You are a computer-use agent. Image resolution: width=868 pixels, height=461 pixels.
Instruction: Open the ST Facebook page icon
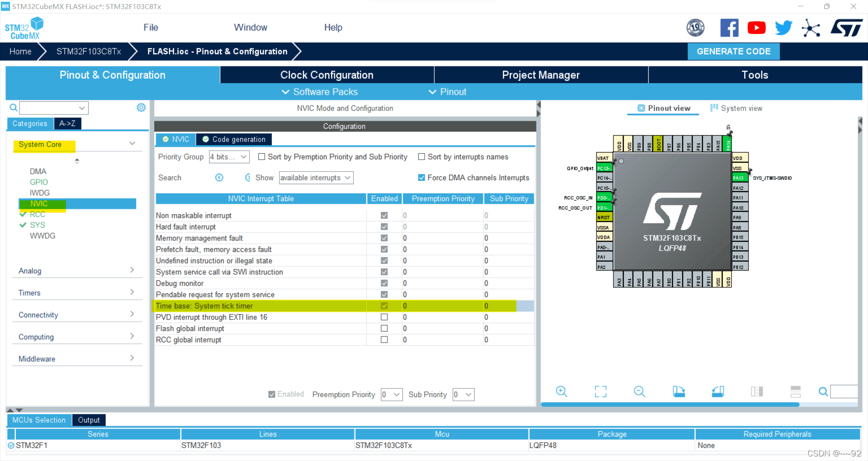729,28
